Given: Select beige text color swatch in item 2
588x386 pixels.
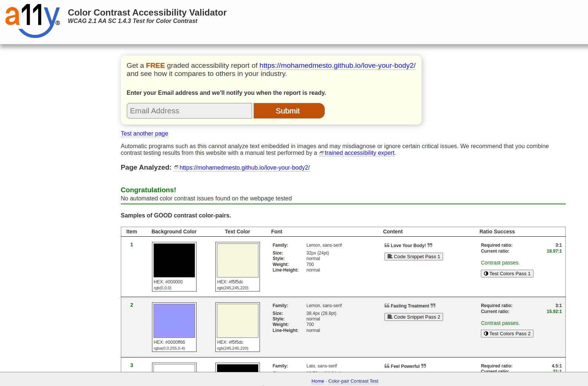Looking at the screenshot, I should pyautogui.click(x=238, y=321).
